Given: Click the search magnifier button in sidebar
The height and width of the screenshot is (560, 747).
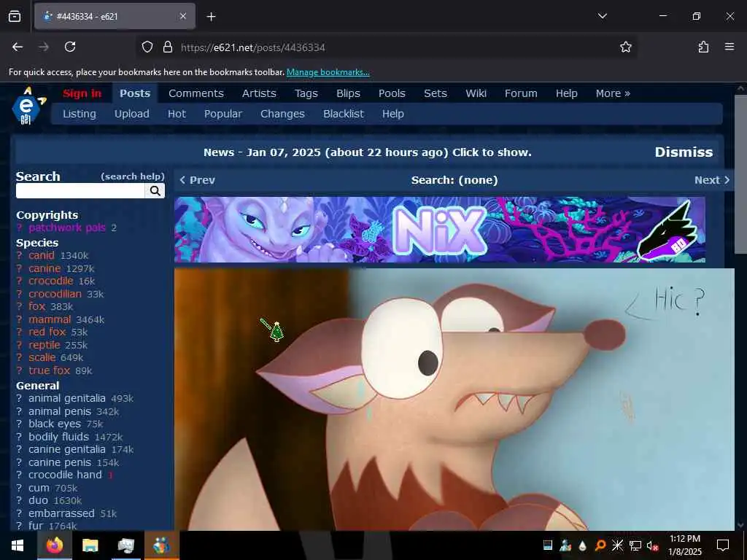Looking at the screenshot, I should [x=155, y=190].
